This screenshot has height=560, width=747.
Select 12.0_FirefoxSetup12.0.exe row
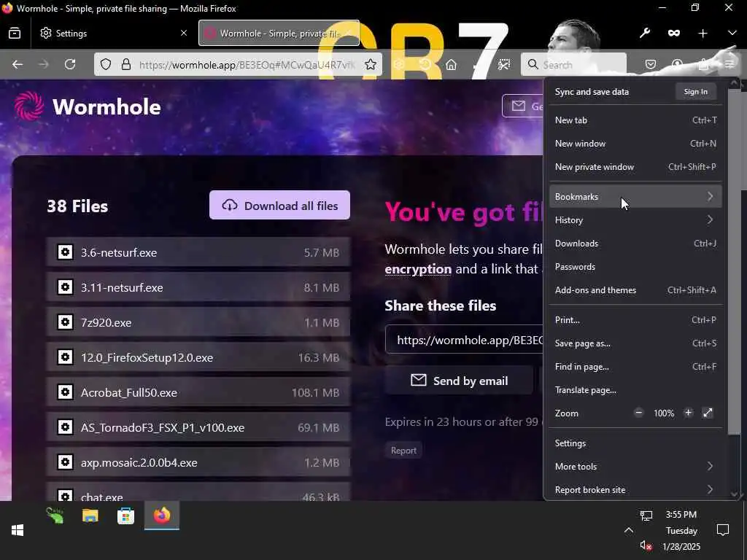pos(198,357)
